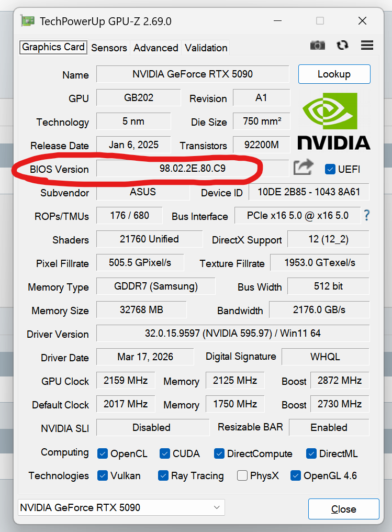Click the share BIOS export icon
The image size is (392, 532).
pos(304,168)
